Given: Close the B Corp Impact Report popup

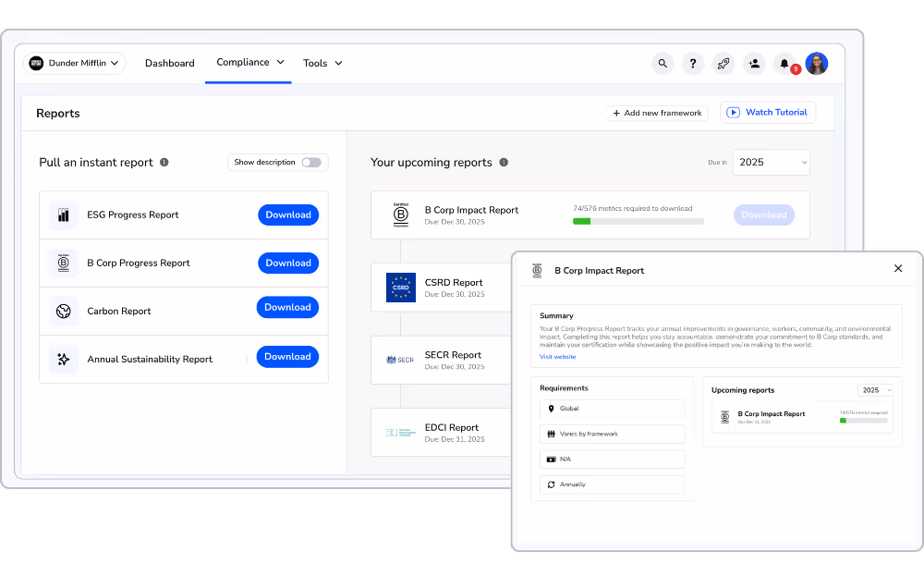Looking at the screenshot, I should [x=898, y=268].
